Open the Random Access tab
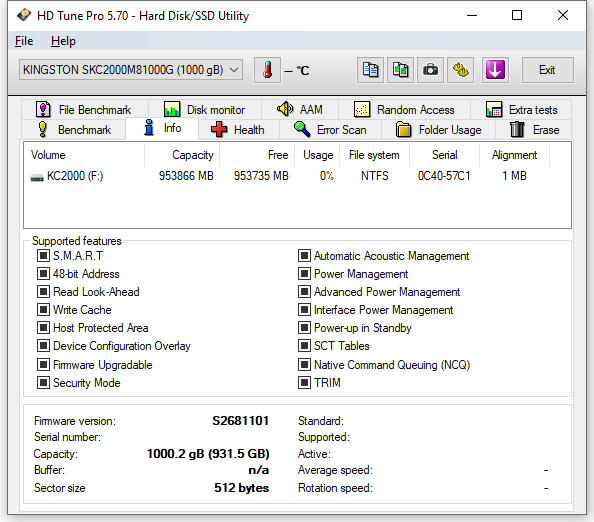The height and width of the screenshot is (522, 594). point(405,110)
